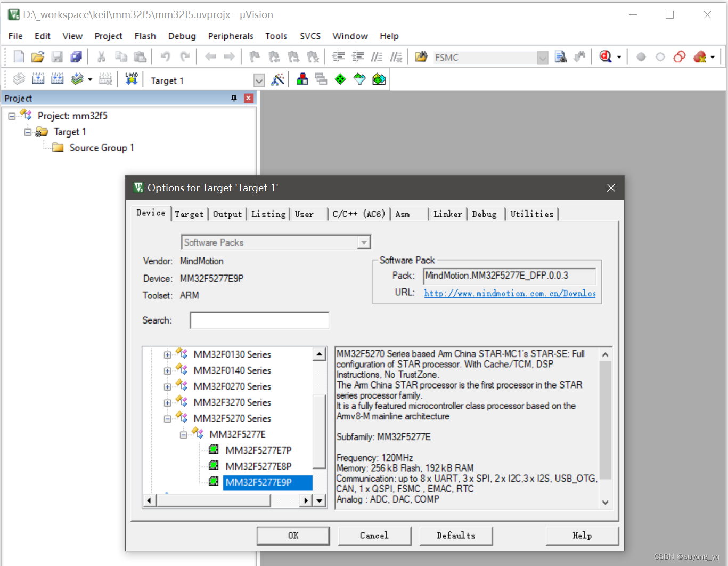Open the SVCS menu
Viewport: 728px width, 566px height.
pyautogui.click(x=310, y=36)
